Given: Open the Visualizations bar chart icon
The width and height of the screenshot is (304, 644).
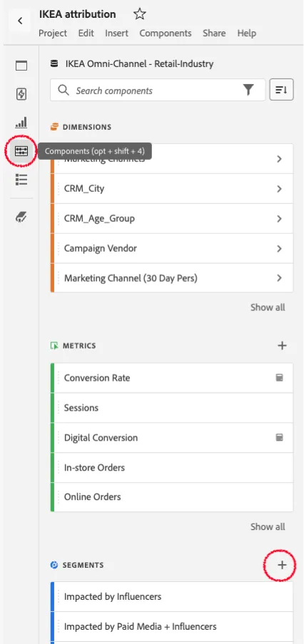Looking at the screenshot, I should (21, 123).
